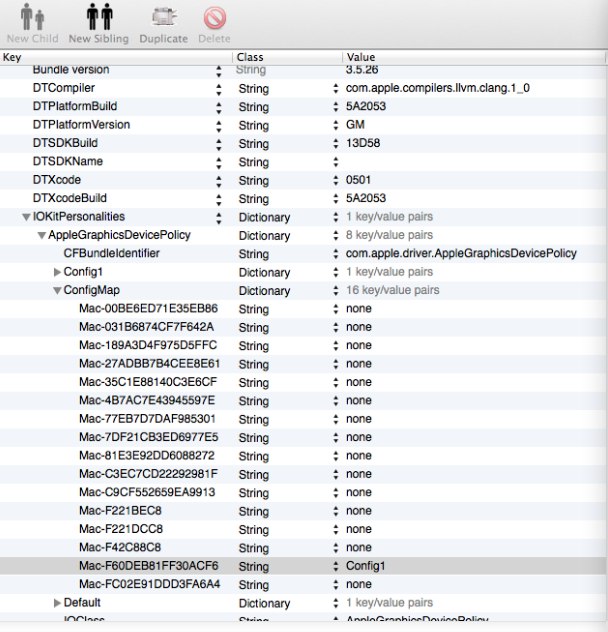
Task: Expand the Config1 dictionary
Action: tap(57, 272)
